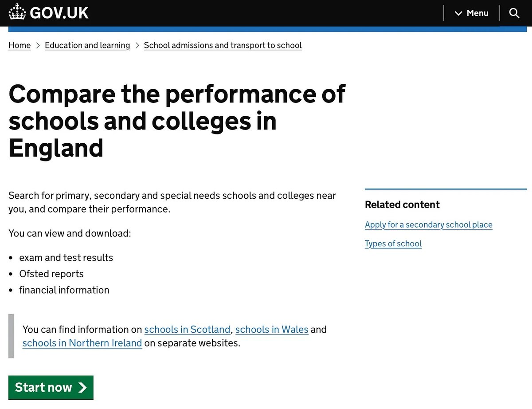
Task: Click the breadcrumb chevron after Home
Action: (x=38, y=45)
